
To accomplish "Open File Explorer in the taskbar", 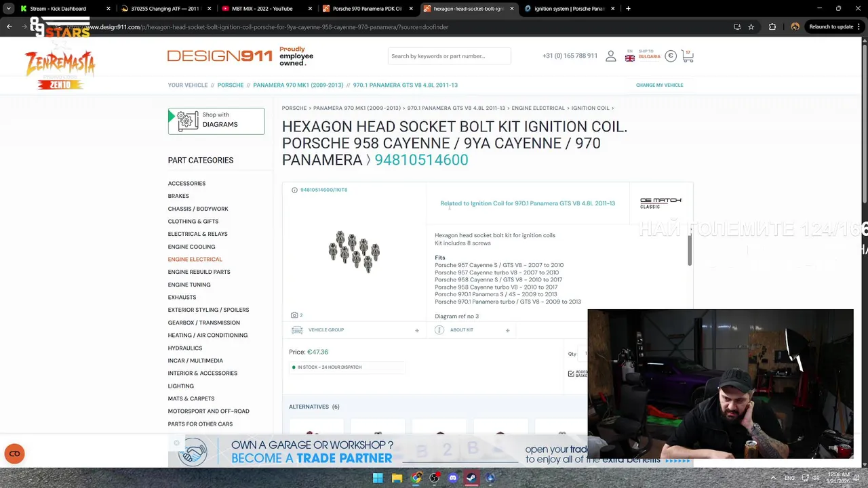I will 397,478.
